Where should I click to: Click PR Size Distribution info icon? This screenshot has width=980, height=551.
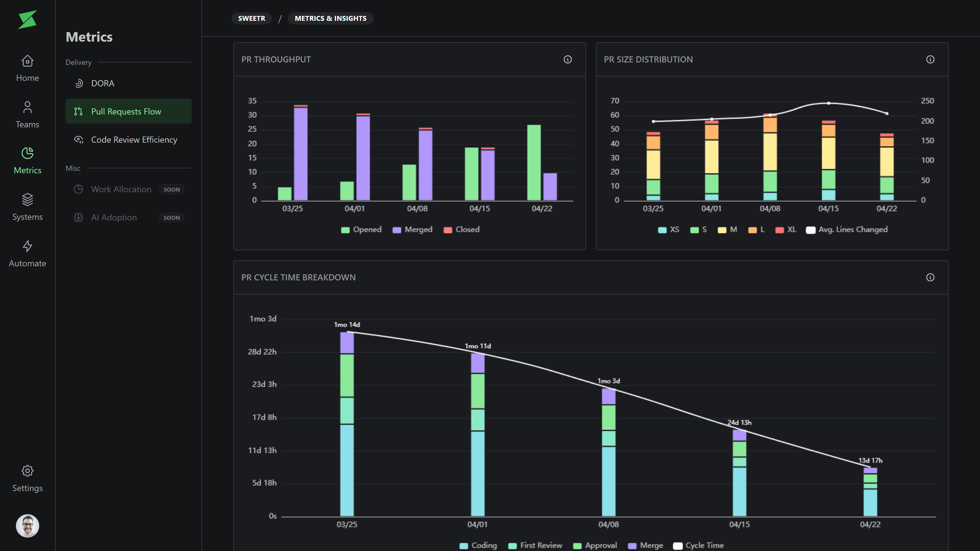click(x=930, y=59)
